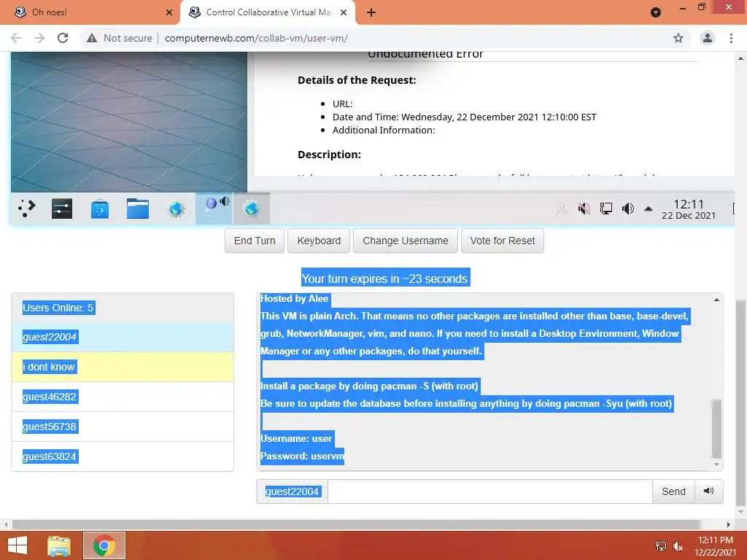This screenshot has height=560, width=747.
Task: Click the turn expiry status text
Action: [385, 279]
